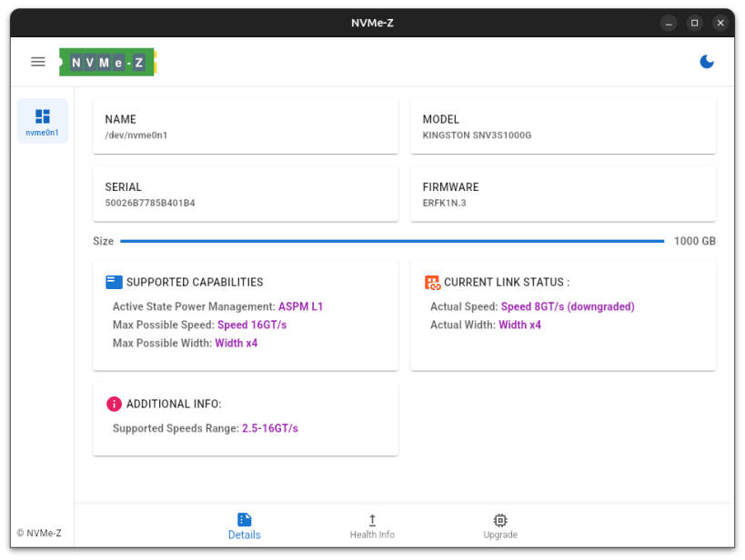Click the Size progress bar
This screenshot has height=560, width=745.
(x=392, y=241)
